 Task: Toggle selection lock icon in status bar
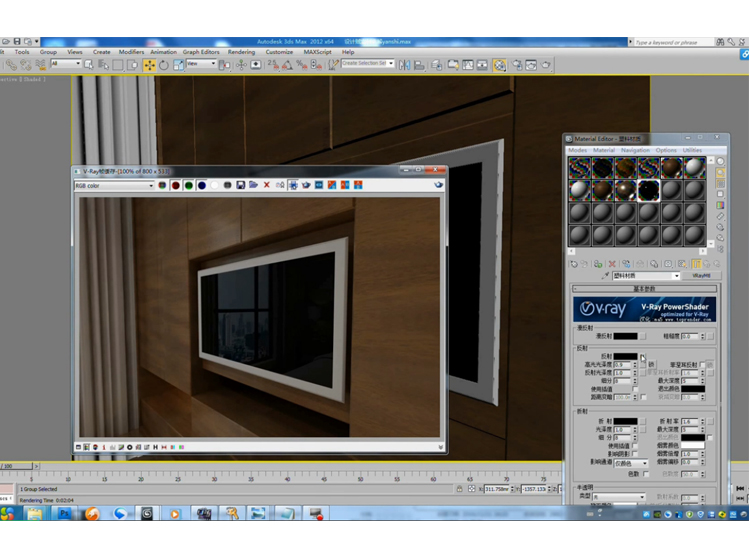(x=460, y=489)
